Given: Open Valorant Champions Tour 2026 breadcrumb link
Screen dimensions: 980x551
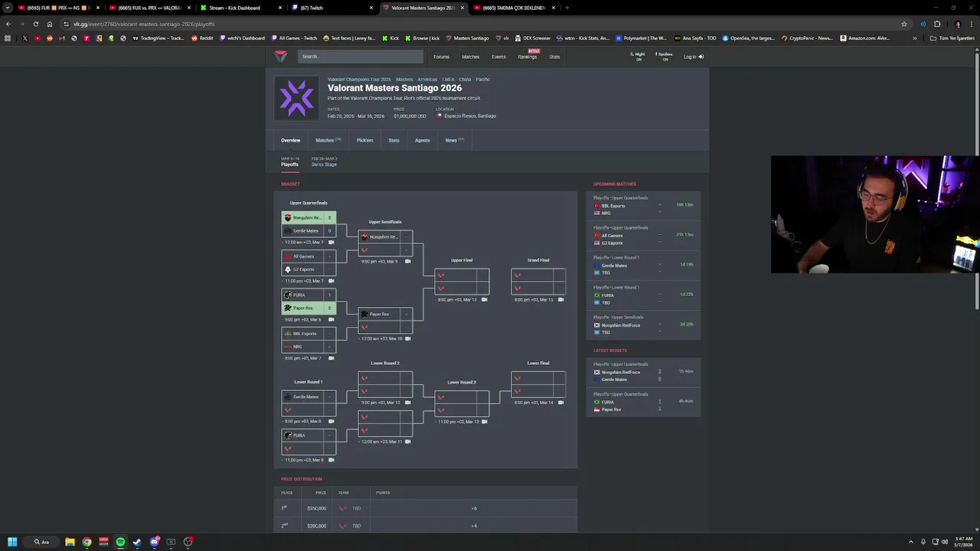Looking at the screenshot, I should (359, 80).
